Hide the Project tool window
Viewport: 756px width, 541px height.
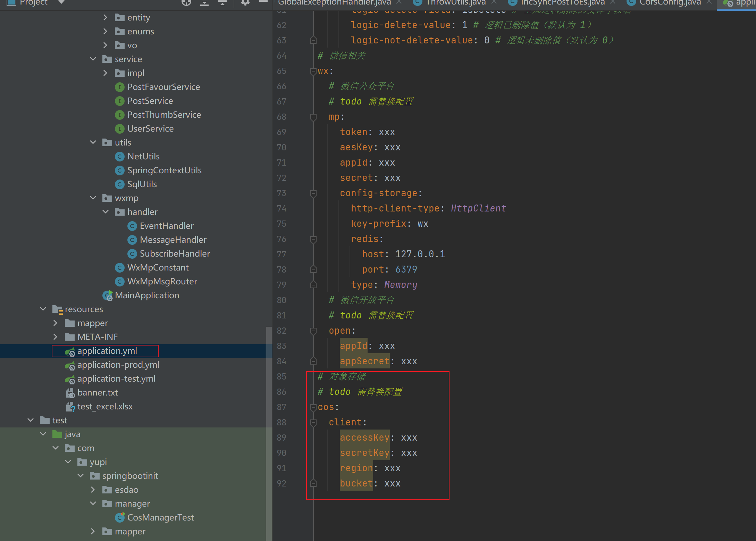pos(263,2)
